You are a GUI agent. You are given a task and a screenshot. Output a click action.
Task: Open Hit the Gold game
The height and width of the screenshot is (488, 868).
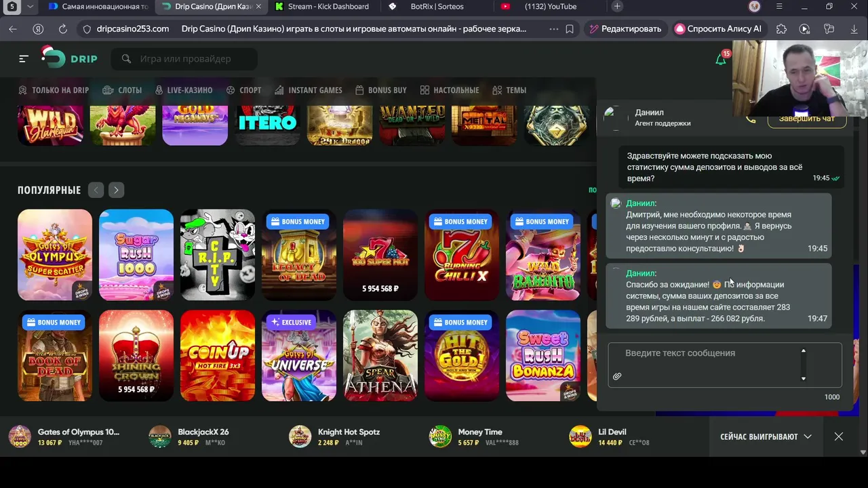462,356
